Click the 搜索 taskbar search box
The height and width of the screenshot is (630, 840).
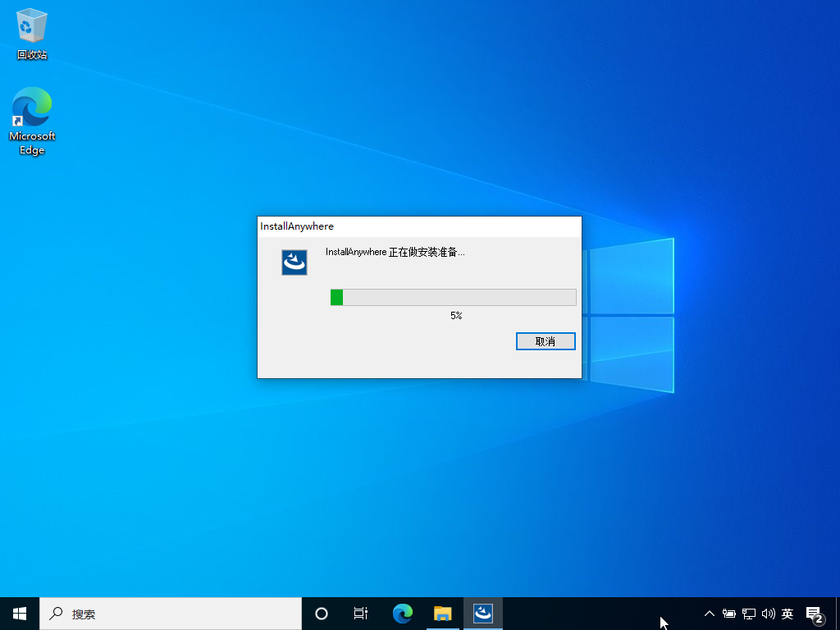pos(171,614)
